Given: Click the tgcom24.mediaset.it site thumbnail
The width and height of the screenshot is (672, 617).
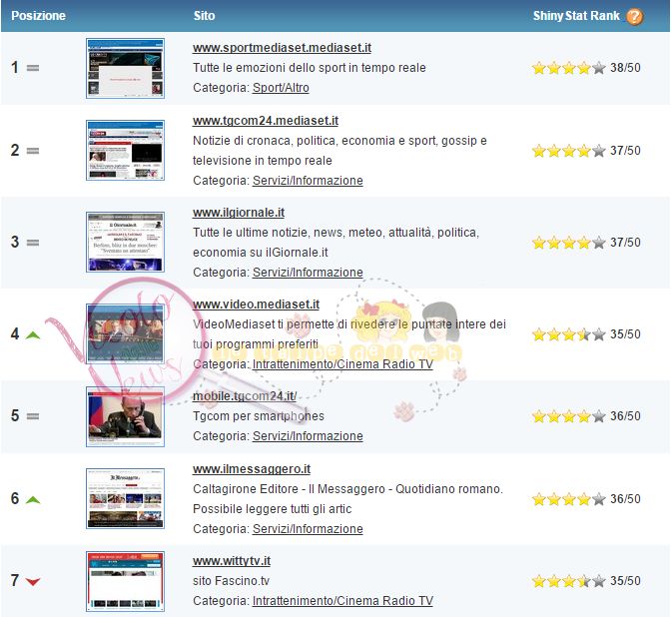Looking at the screenshot, I should pyautogui.click(x=125, y=151).
